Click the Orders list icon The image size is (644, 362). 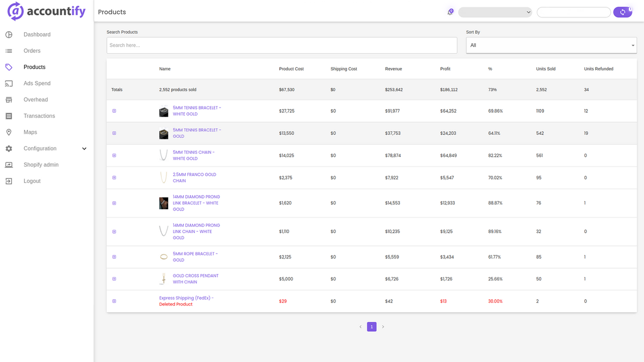pos(9,51)
